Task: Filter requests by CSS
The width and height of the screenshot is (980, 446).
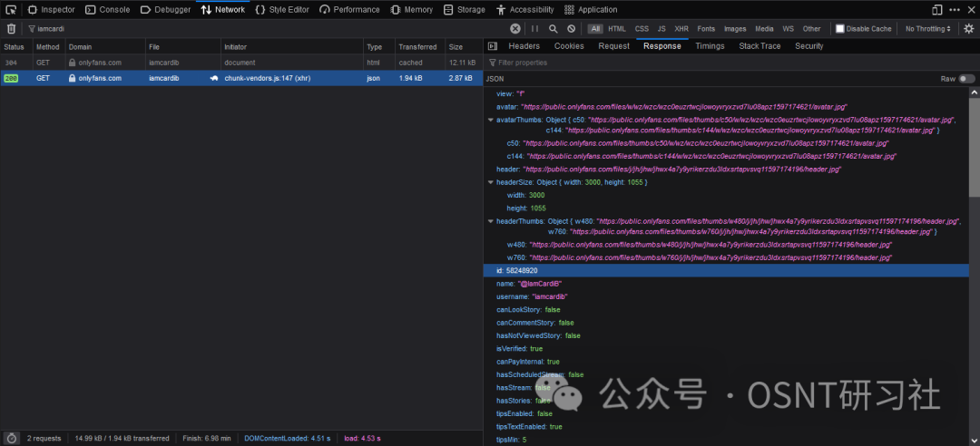Action: [642, 29]
